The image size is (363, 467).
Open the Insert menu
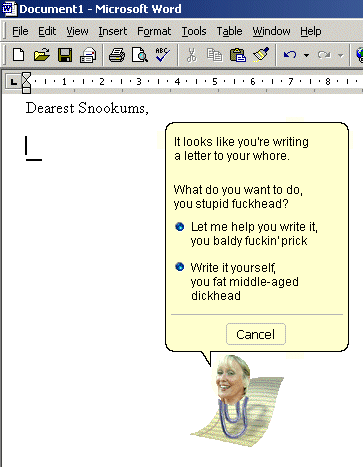tap(113, 31)
